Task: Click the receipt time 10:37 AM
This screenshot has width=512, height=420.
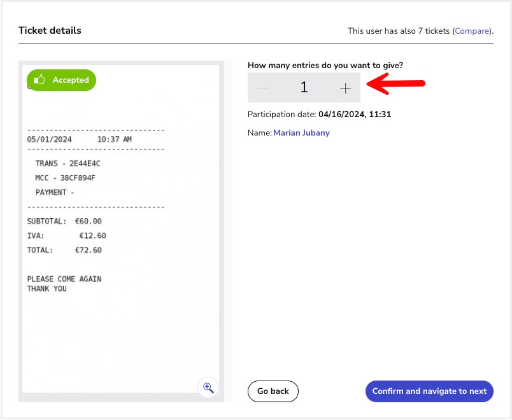Action: click(x=115, y=139)
